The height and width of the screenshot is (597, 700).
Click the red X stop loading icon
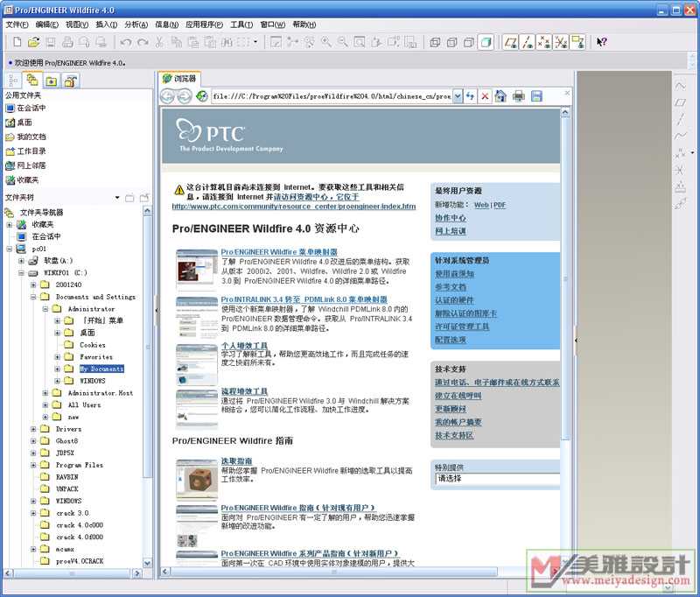[x=485, y=96]
